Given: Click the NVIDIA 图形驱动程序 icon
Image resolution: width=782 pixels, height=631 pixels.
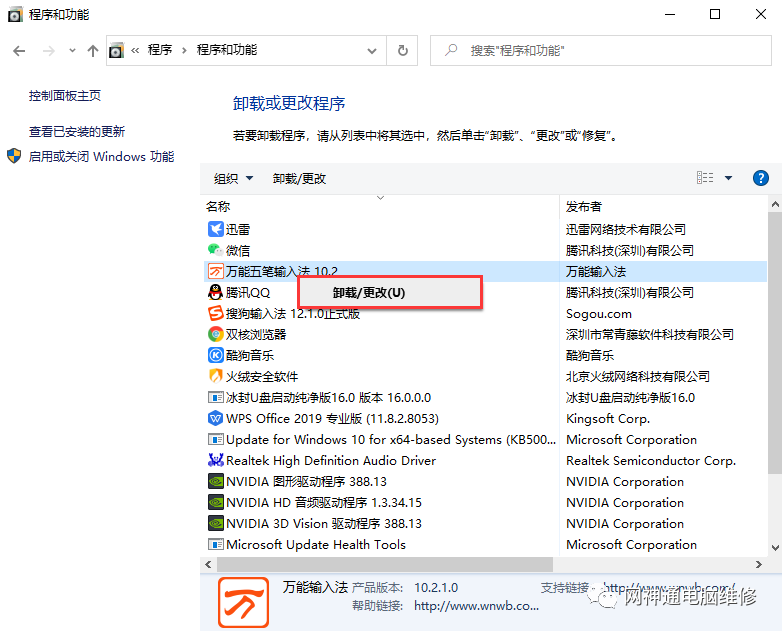Looking at the screenshot, I should (215, 481).
